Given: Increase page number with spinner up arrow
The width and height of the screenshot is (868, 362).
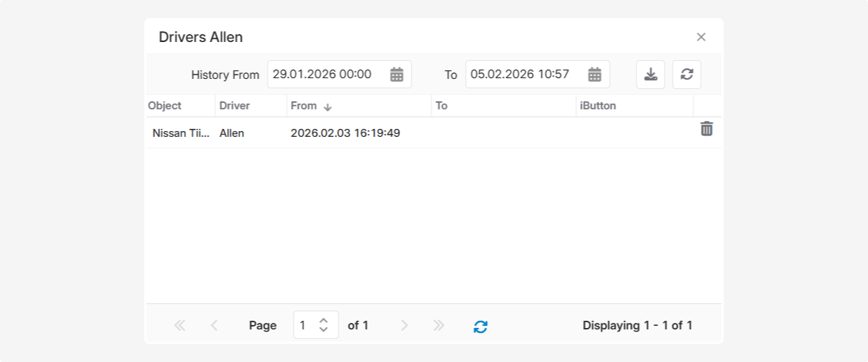Looking at the screenshot, I should tap(323, 320).
